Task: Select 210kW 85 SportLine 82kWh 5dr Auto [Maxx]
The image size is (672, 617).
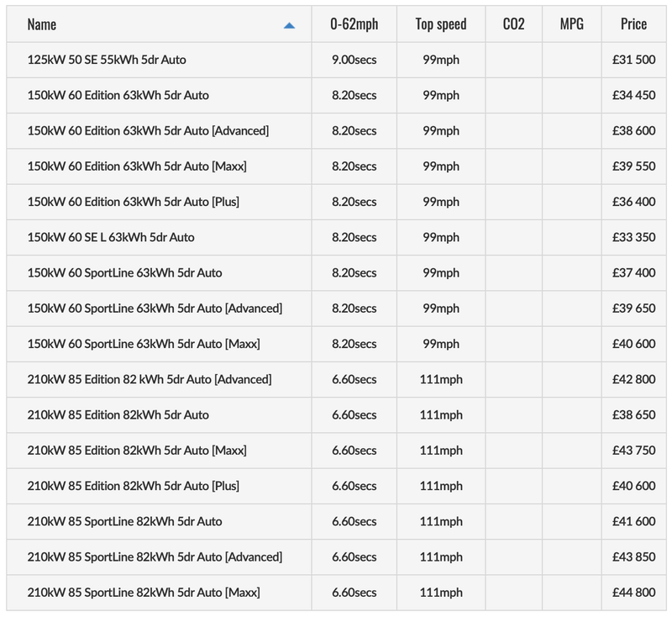Action: click(144, 593)
